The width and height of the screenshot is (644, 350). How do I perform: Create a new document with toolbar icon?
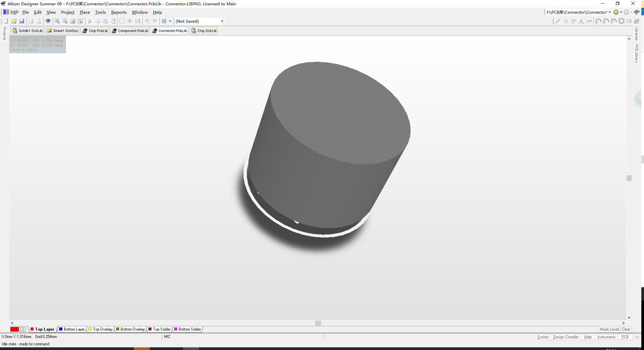pos(6,21)
